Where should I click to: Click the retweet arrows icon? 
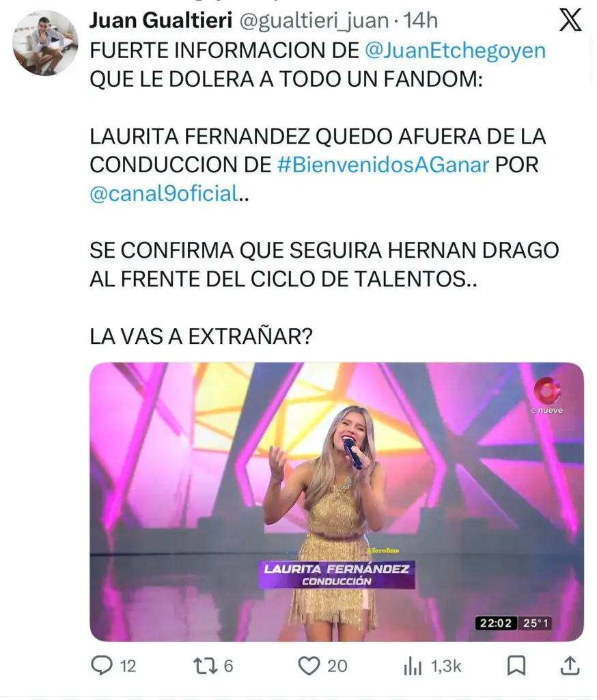[205, 666]
